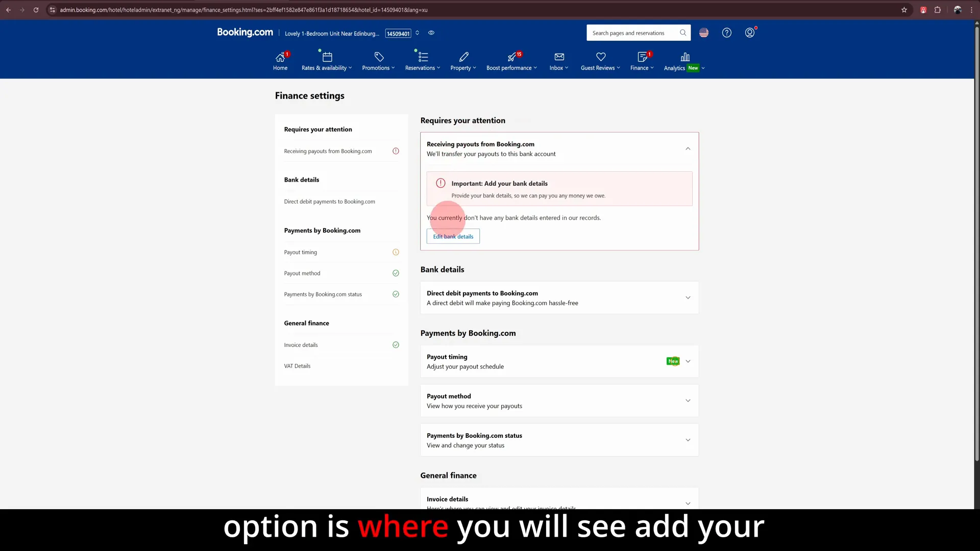Click the Booking.com logo
Image resolution: width=980 pixels, height=551 pixels.
(x=245, y=32)
